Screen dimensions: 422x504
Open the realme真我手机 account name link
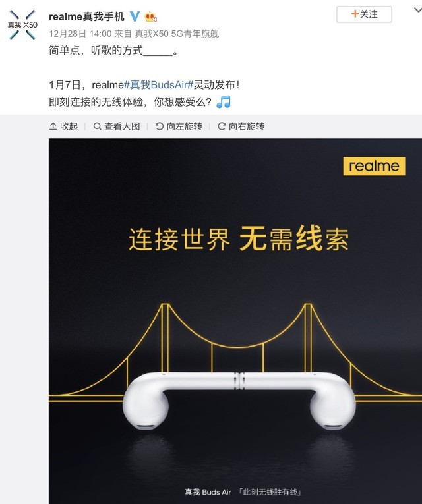point(86,16)
